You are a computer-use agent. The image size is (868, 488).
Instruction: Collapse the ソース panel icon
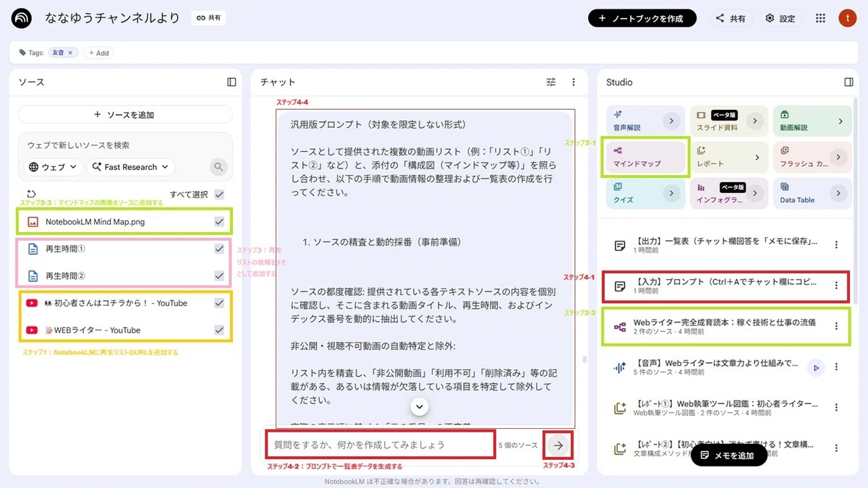231,82
